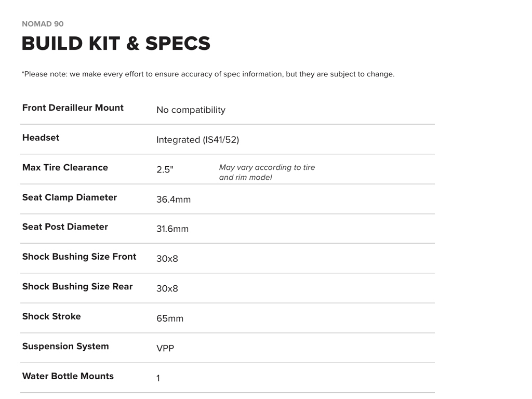This screenshot has height=399, width=532.
Task: Click the 65mm shock stroke value
Action: (x=170, y=318)
